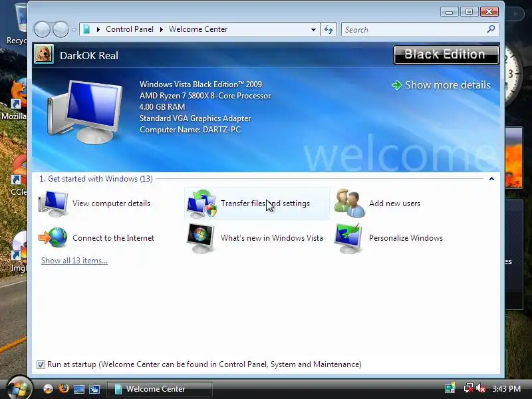Click the AMD Ryzen 7 5800X processor text
Image resolution: width=532 pixels, height=399 pixels.
205,96
